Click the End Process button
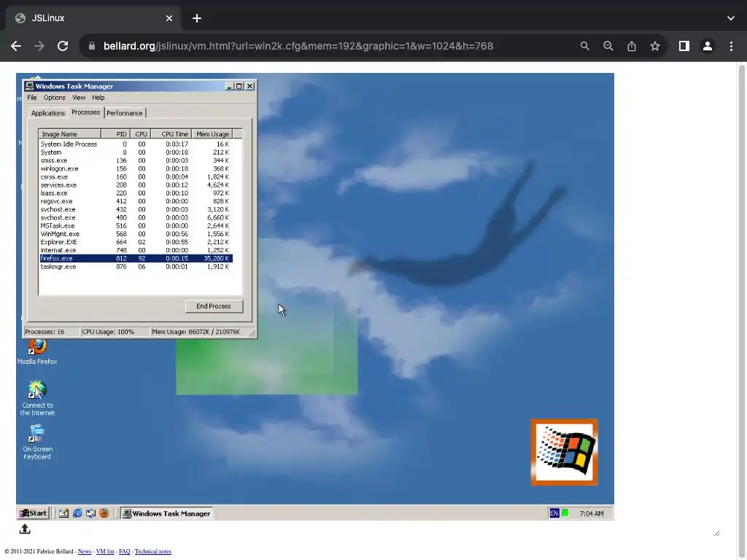This screenshot has height=560, width=747. (x=214, y=306)
